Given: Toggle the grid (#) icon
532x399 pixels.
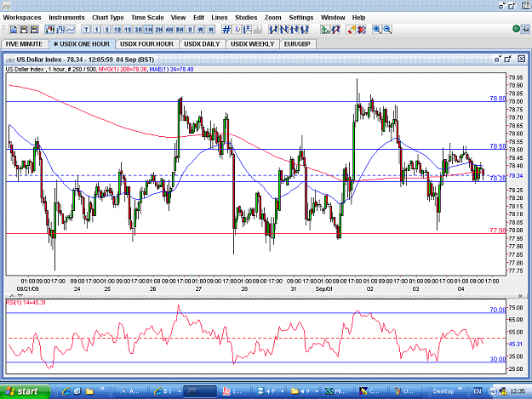Looking at the screenshot, I should tap(226, 30).
